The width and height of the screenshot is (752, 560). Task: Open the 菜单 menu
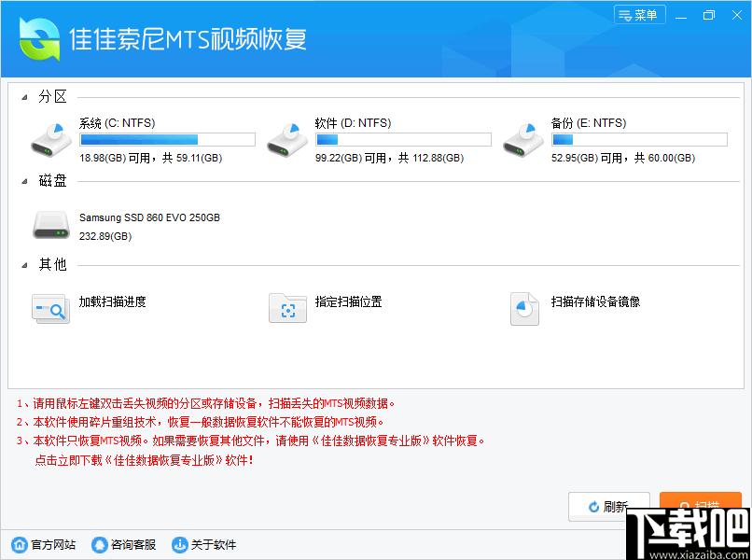pyautogui.click(x=639, y=15)
